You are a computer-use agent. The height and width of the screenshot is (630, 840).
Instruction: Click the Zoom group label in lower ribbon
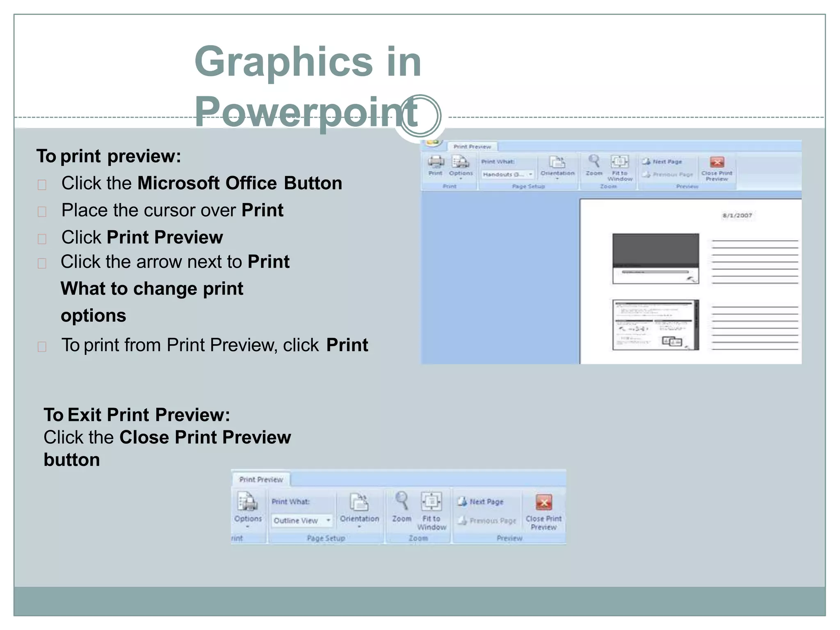pyautogui.click(x=418, y=538)
